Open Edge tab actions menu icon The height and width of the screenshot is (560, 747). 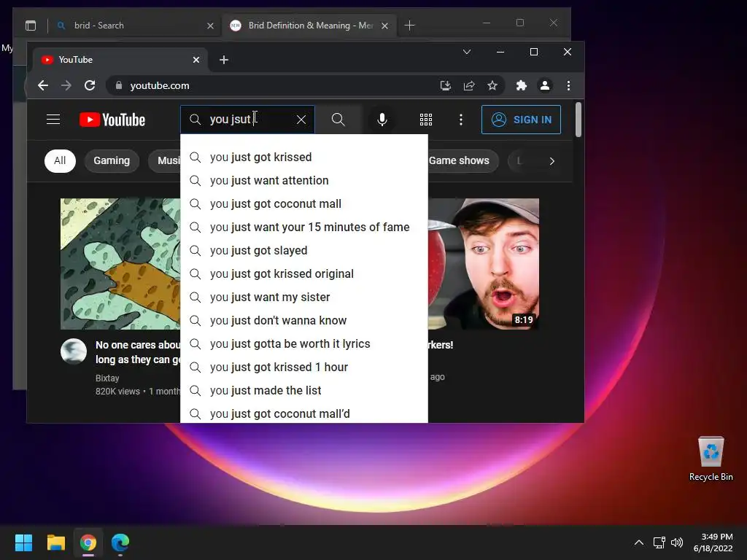point(31,26)
